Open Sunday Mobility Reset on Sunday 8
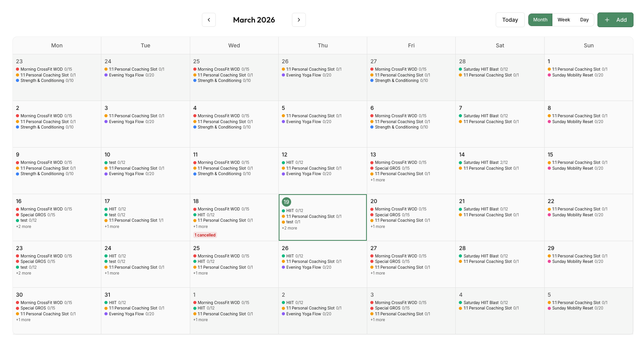The height and width of the screenshot is (346, 644). coord(576,122)
